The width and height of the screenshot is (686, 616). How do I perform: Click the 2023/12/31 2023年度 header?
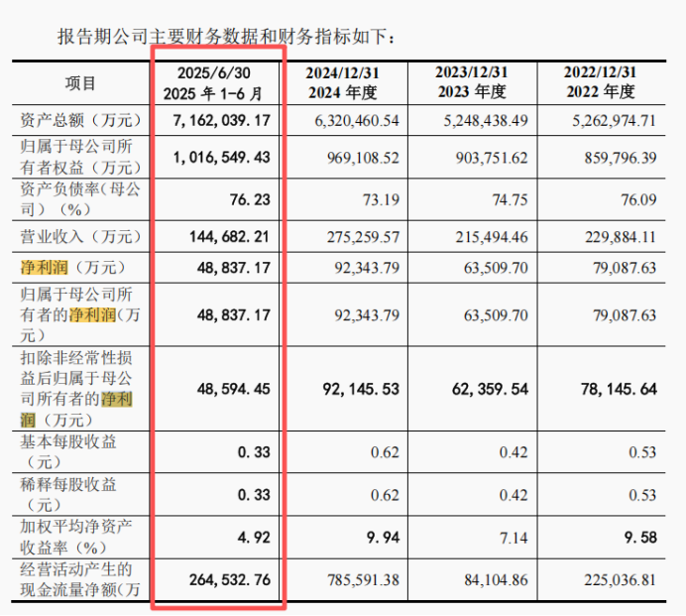[471, 83]
